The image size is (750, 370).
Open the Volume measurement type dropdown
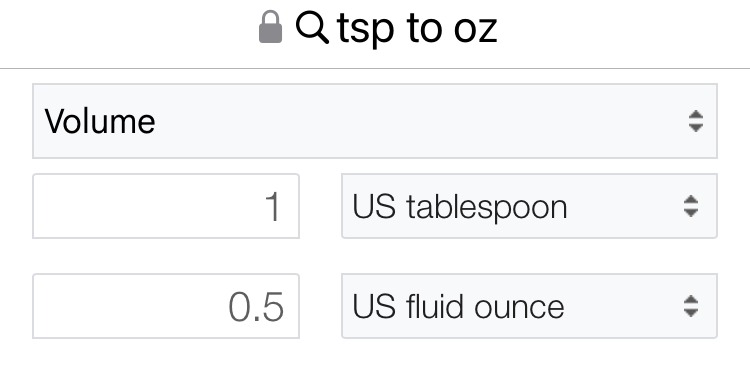[x=375, y=121]
